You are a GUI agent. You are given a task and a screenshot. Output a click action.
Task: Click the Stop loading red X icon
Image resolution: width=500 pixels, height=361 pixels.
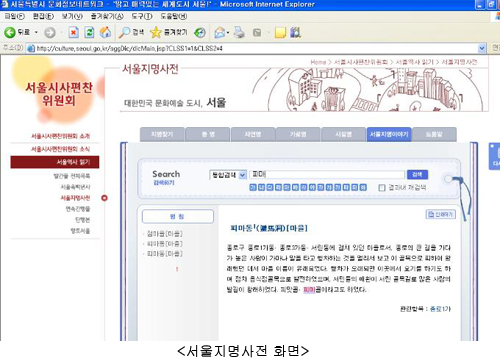click(x=73, y=32)
